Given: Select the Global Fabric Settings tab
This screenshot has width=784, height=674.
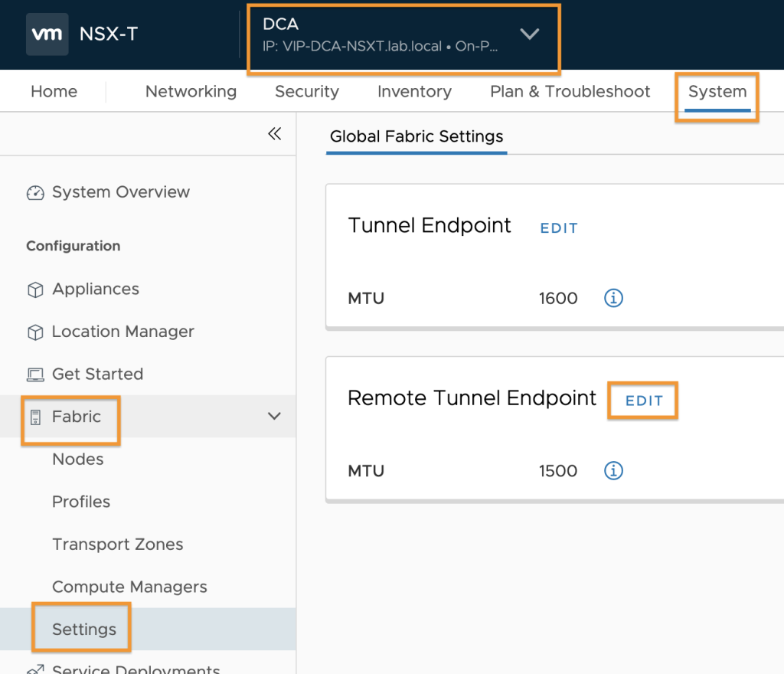Looking at the screenshot, I should click(416, 136).
